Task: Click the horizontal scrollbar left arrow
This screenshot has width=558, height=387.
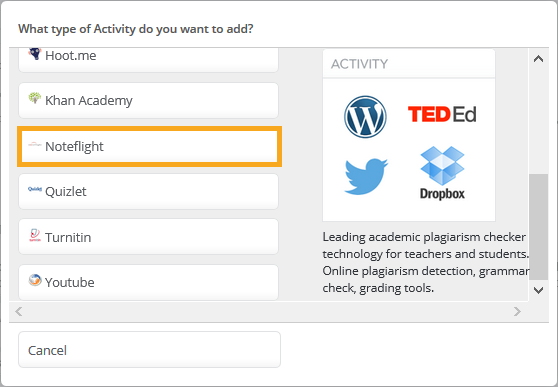Action: coord(19,312)
